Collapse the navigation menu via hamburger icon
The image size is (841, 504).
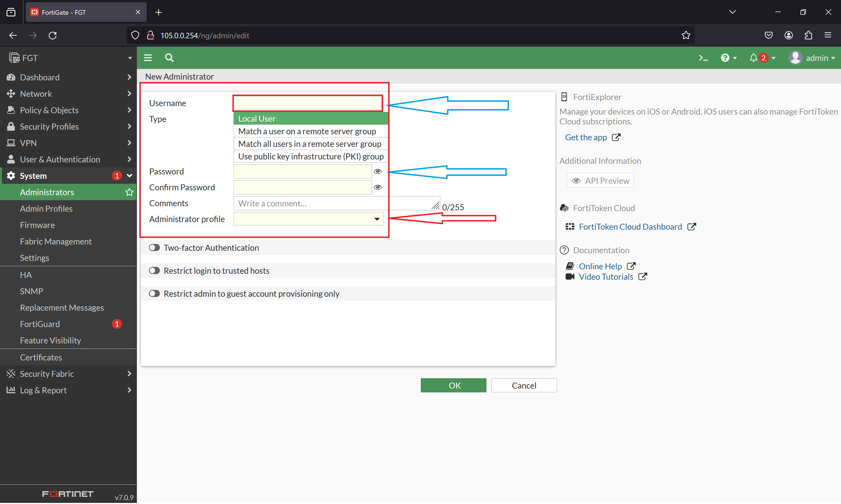click(x=148, y=58)
